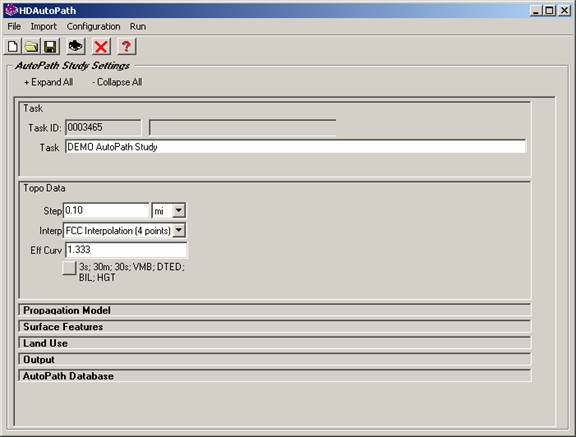The image size is (576, 437).
Task: Expand the Output section
Action: (x=275, y=360)
